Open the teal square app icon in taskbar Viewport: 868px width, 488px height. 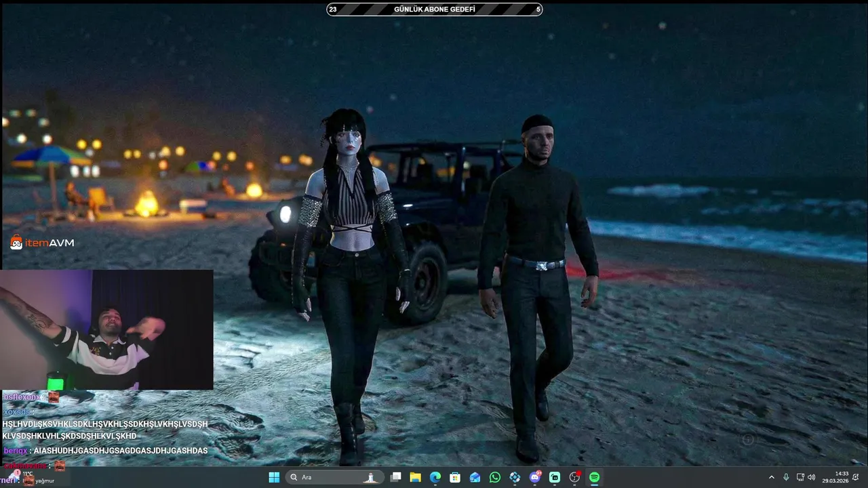pyautogui.click(x=555, y=477)
